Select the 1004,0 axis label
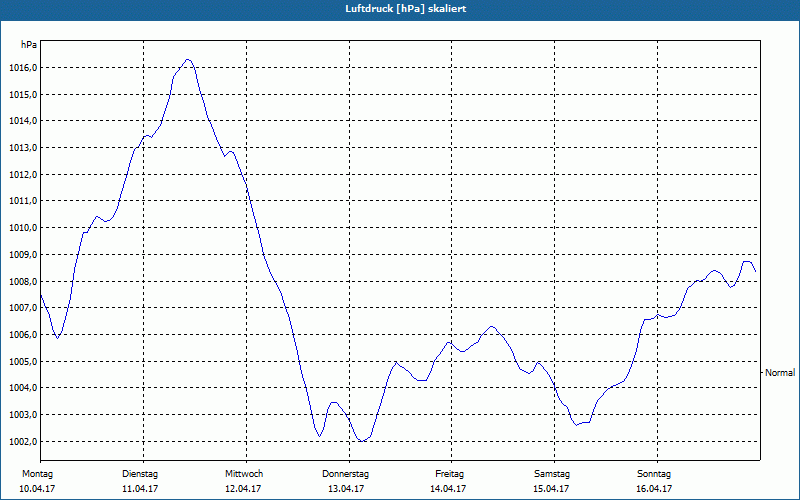The image size is (800, 500). 21,388
